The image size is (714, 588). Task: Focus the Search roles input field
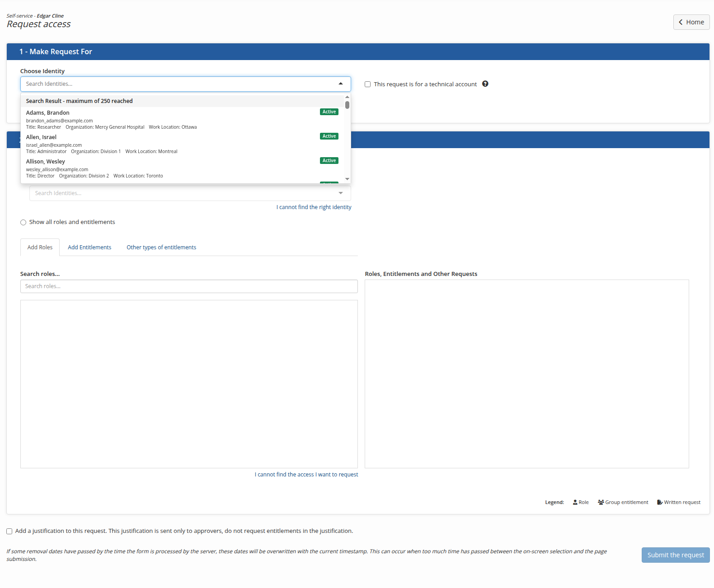pyautogui.click(x=189, y=286)
